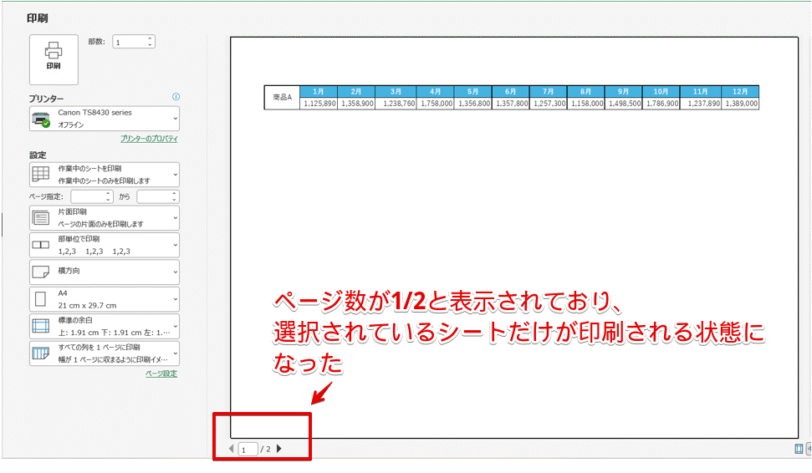Open the プリンターのプロパティ link
The width and height of the screenshot is (812, 473).
[x=149, y=139]
